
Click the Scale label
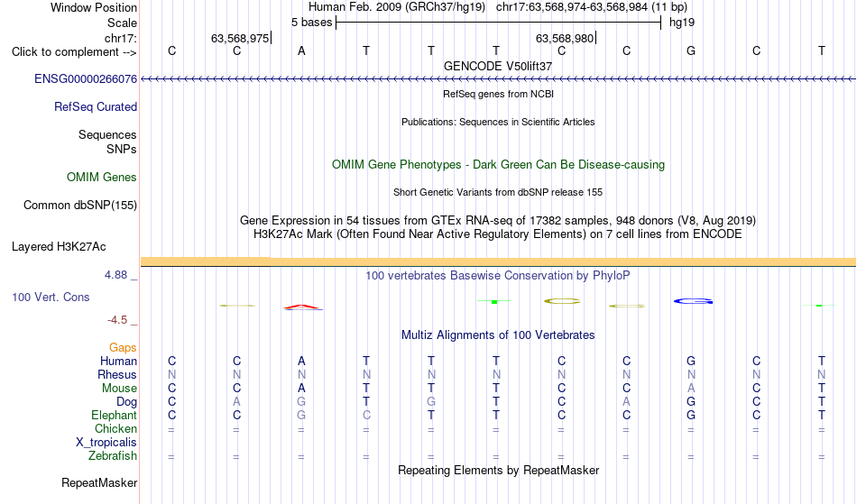123,23
